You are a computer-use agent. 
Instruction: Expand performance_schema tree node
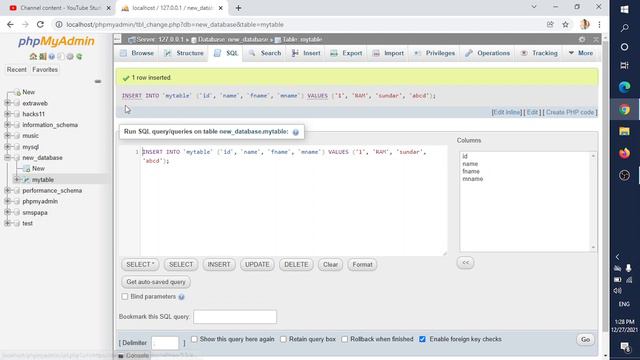[7, 191]
